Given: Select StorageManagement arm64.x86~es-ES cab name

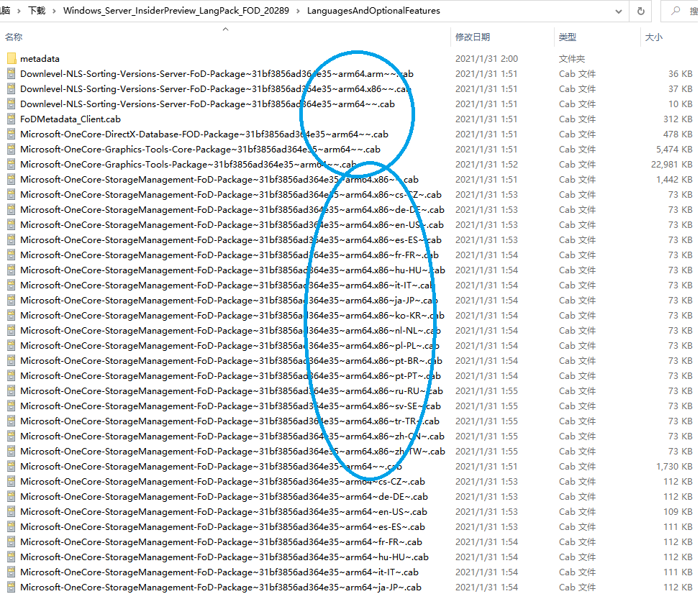Looking at the screenshot, I should pos(231,240).
